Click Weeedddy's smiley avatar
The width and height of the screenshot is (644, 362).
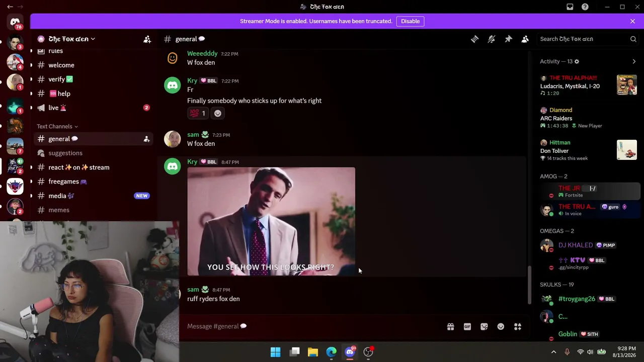[x=173, y=58]
